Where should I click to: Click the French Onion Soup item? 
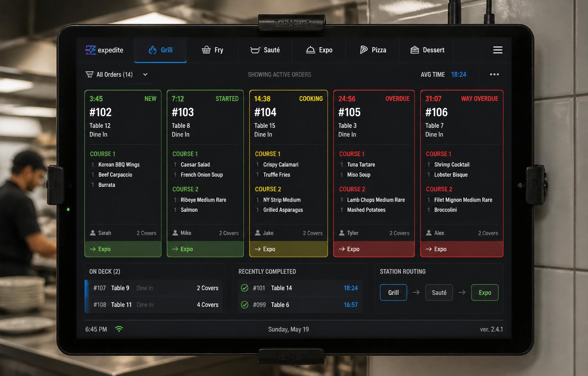(202, 175)
